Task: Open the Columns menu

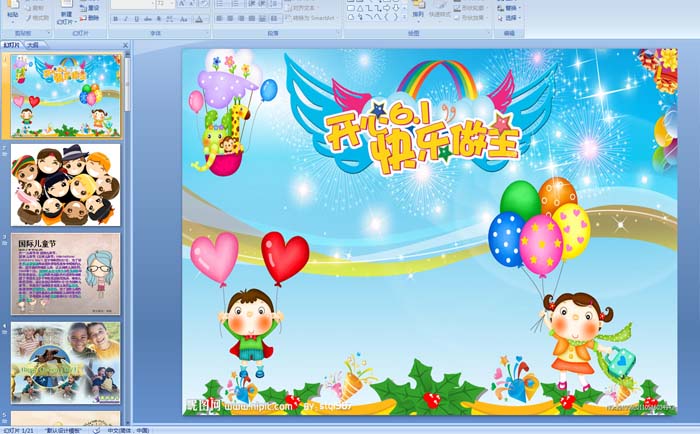Action: pyautogui.click(x=274, y=18)
